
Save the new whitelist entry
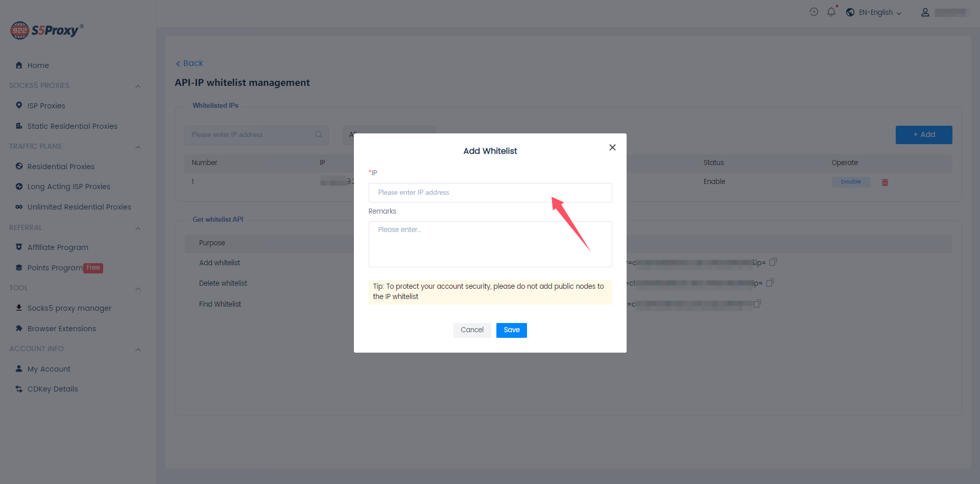511,330
